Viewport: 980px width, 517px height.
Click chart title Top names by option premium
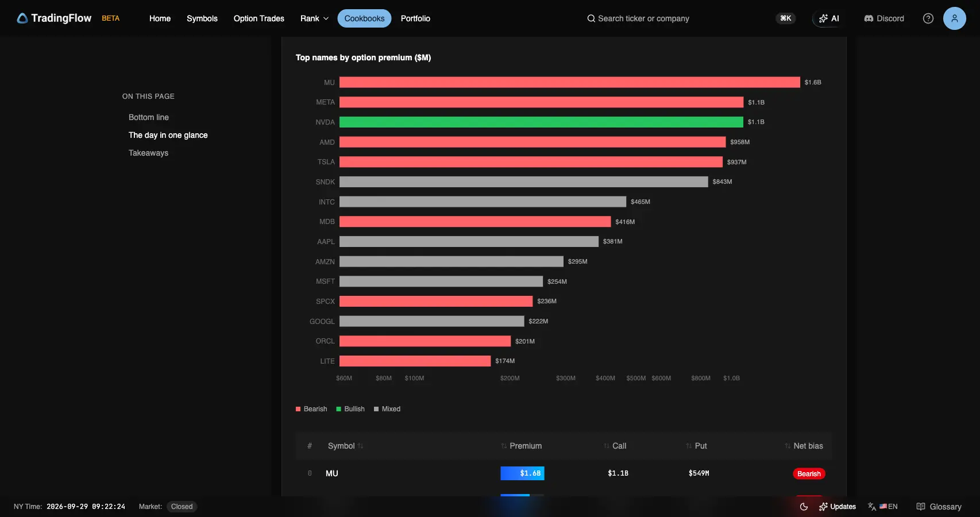(363, 57)
